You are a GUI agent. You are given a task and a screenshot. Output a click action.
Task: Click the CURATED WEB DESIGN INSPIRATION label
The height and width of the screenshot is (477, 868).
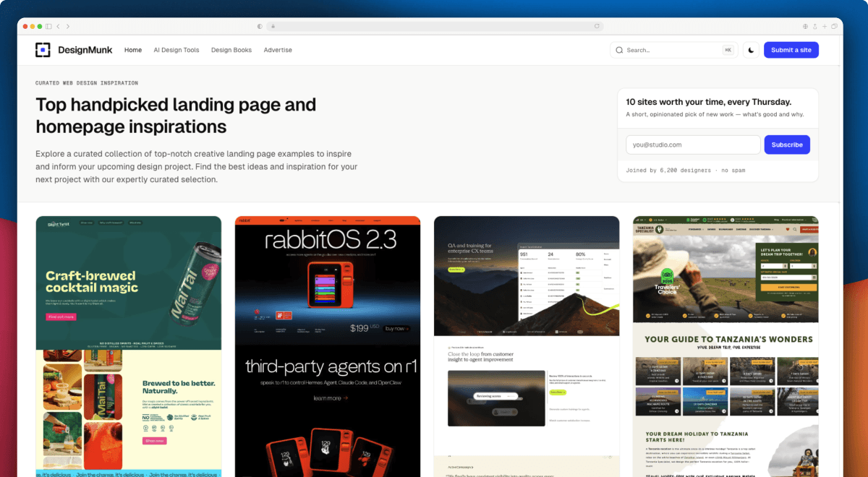87,83
